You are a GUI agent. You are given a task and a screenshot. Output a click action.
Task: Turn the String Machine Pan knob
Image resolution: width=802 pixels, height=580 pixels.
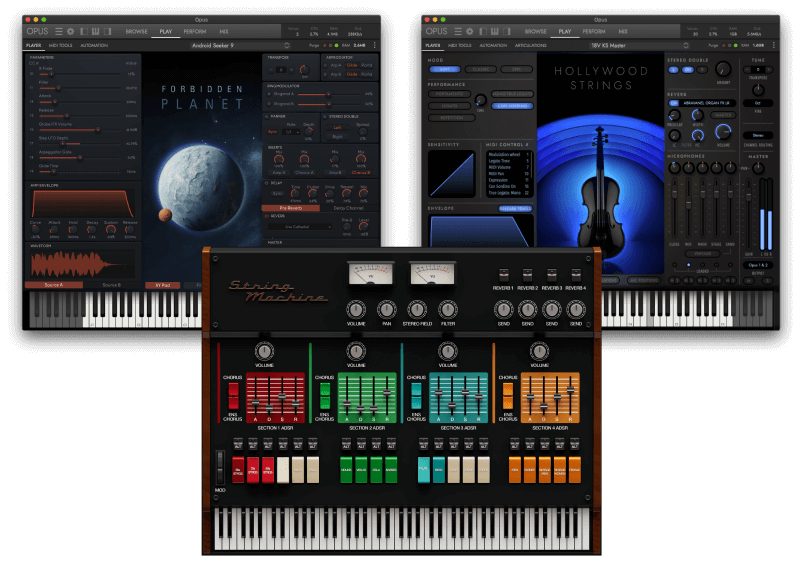386,311
